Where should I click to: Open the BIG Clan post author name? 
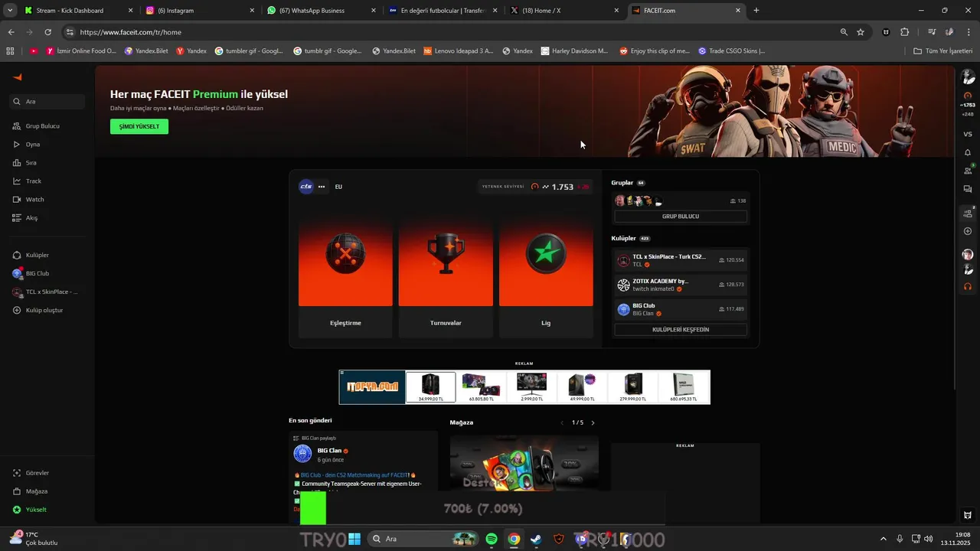click(329, 451)
